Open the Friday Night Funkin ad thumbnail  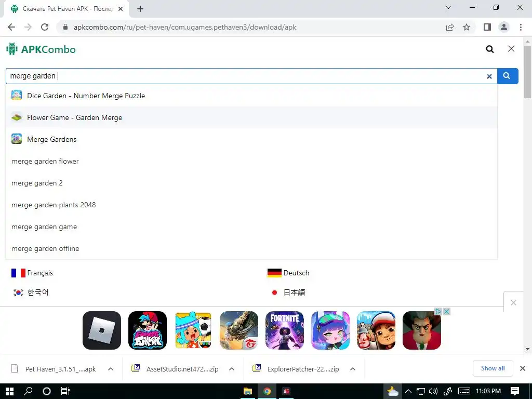(x=148, y=330)
